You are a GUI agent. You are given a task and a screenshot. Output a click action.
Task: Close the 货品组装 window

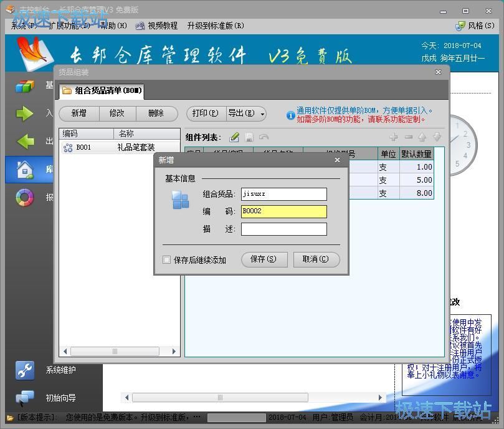(438, 72)
